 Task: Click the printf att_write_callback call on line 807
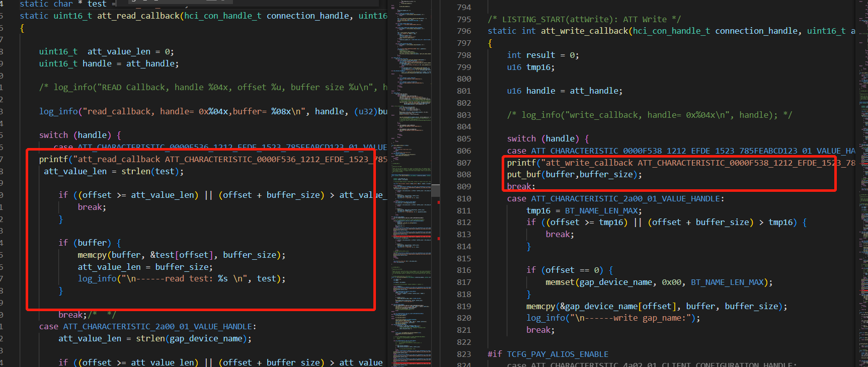click(x=681, y=163)
